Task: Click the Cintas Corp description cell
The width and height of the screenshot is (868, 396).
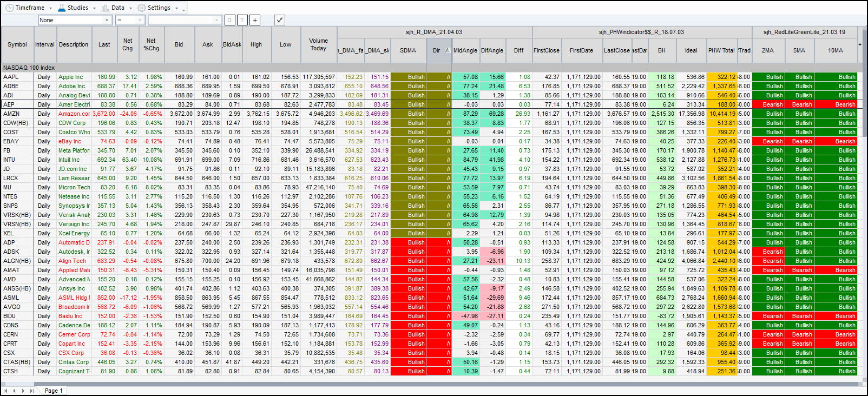Action: [x=74, y=362]
